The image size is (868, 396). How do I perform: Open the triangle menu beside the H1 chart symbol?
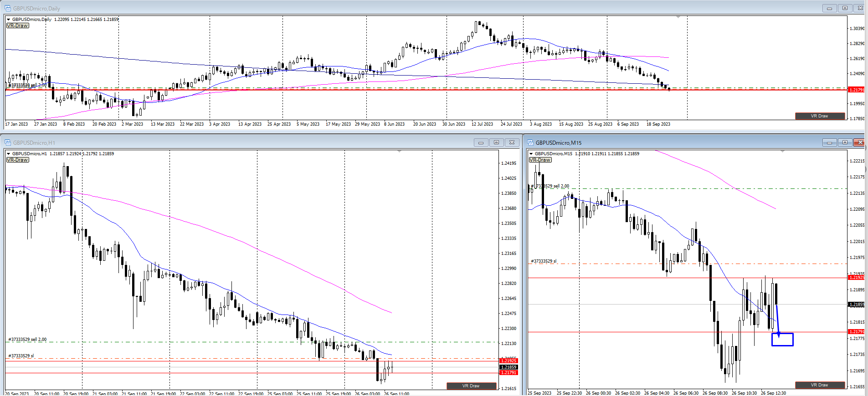[8, 154]
